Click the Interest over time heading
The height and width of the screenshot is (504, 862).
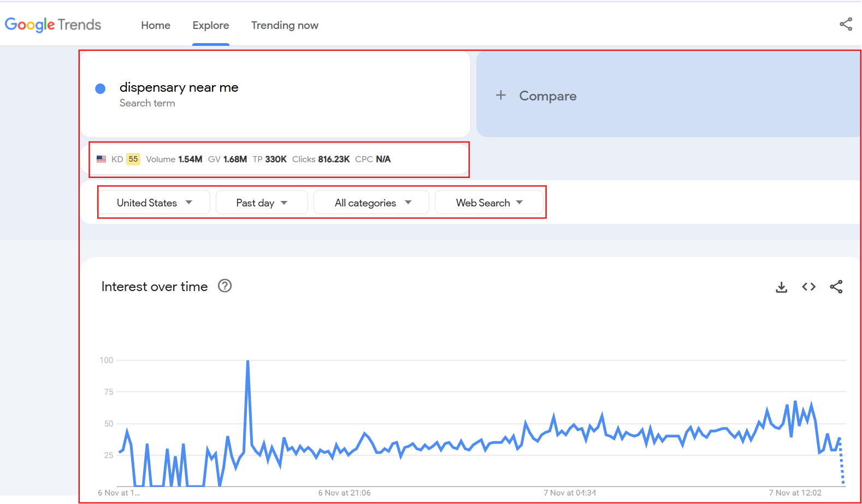click(x=155, y=287)
